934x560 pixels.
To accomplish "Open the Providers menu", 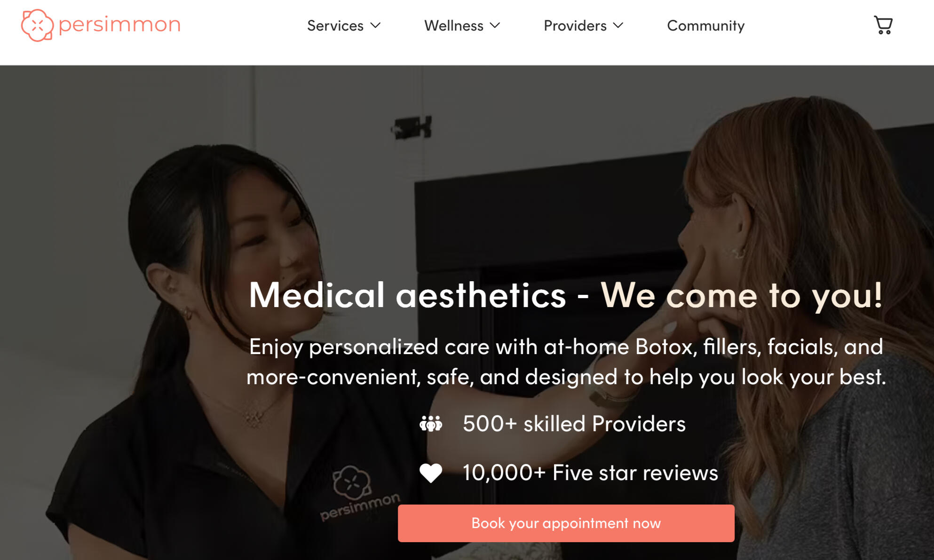I will tap(584, 25).
